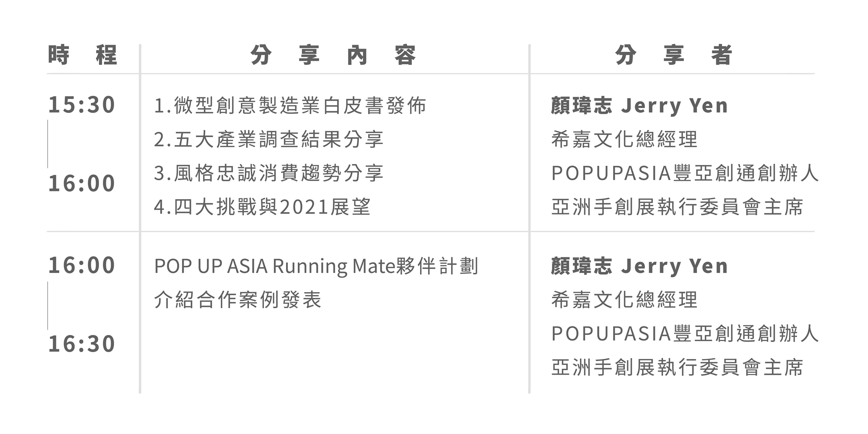Select the 16:00 start time in second row
868x434 pixels.
click(82, 266)
